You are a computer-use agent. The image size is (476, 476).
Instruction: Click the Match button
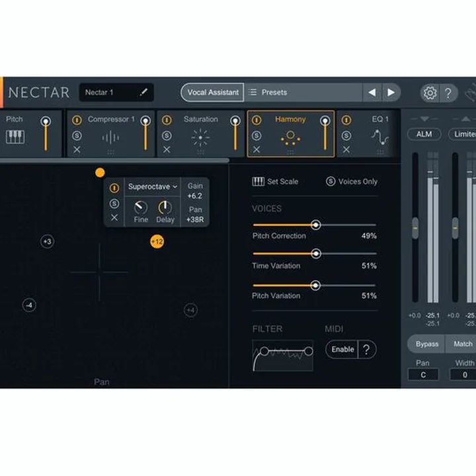(x=461, y=344)
